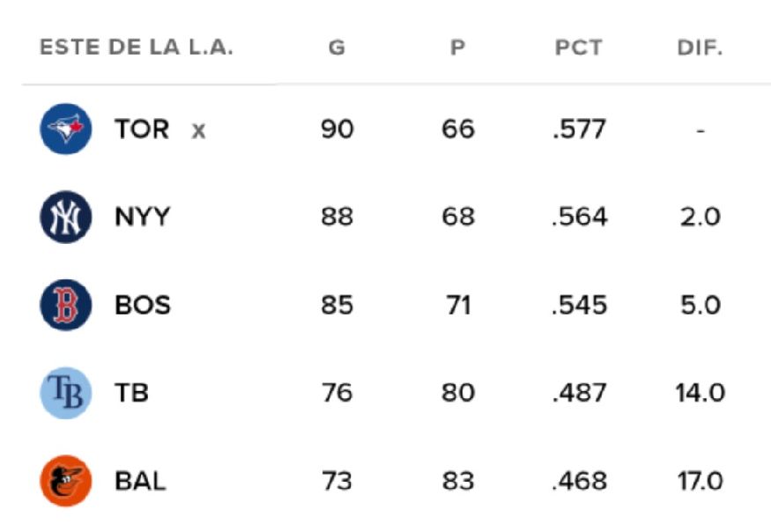Sort by the PCT column header

(579, 48)
